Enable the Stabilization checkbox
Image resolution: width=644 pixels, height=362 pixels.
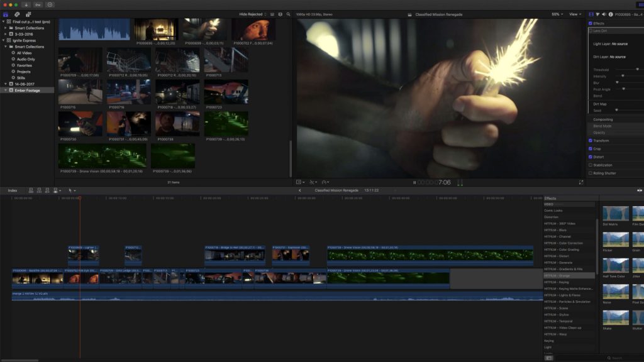[590, 165]
